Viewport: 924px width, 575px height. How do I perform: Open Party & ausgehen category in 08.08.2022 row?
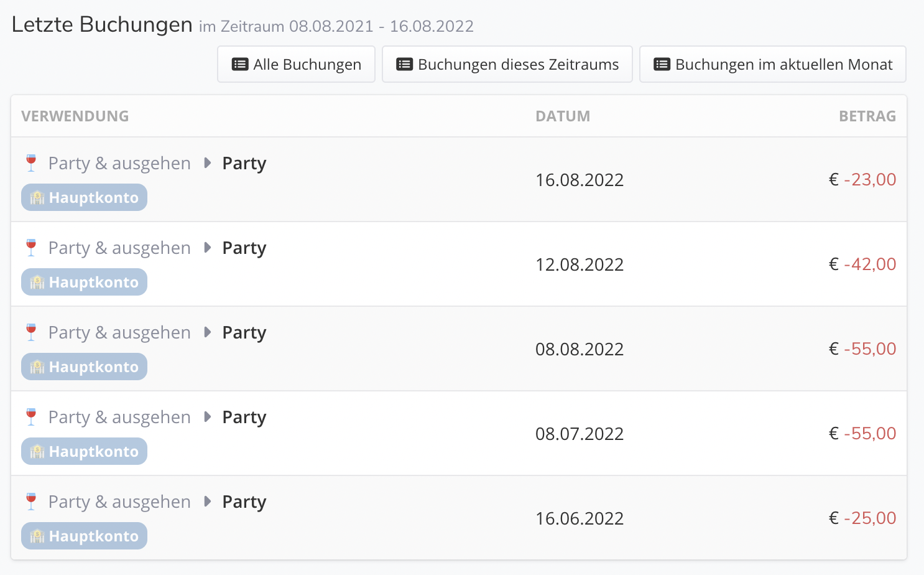(119, 333)
